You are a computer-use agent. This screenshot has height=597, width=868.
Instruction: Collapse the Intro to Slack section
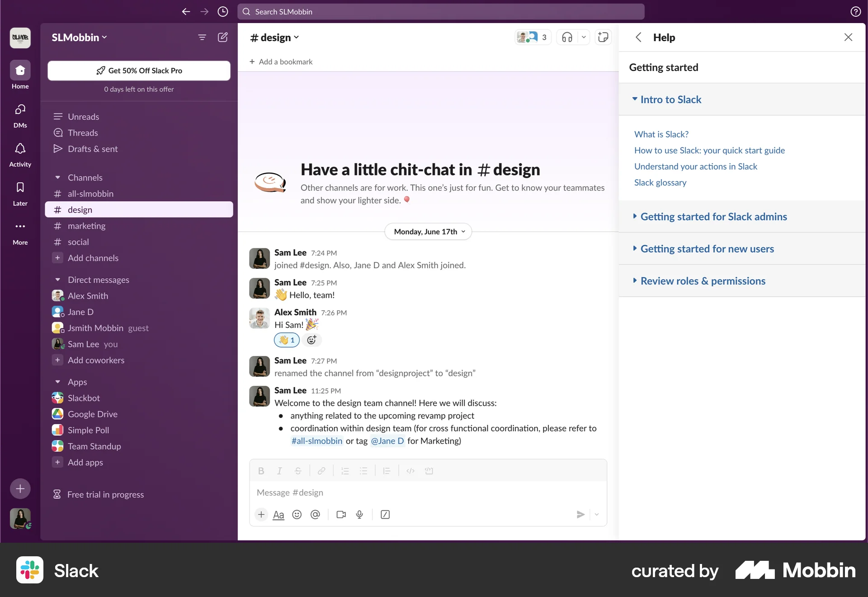click(636, 99)
